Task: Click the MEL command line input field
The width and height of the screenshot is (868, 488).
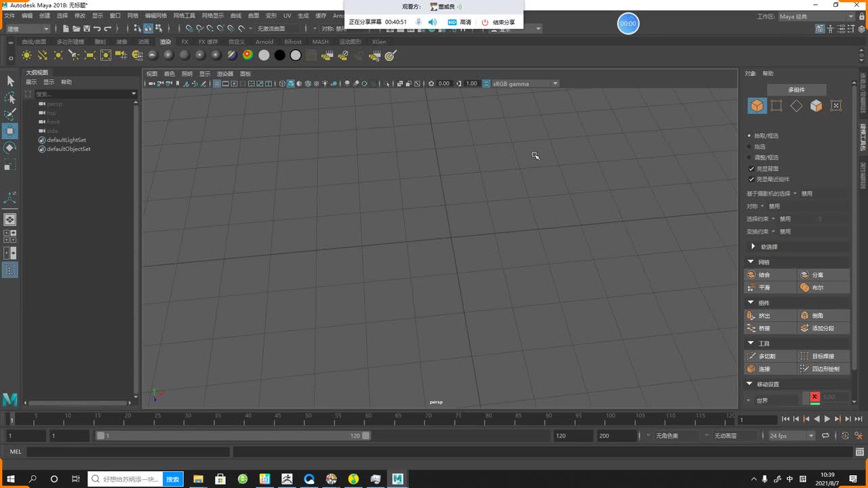Action: pyautogui.click(x=129, y=451)
